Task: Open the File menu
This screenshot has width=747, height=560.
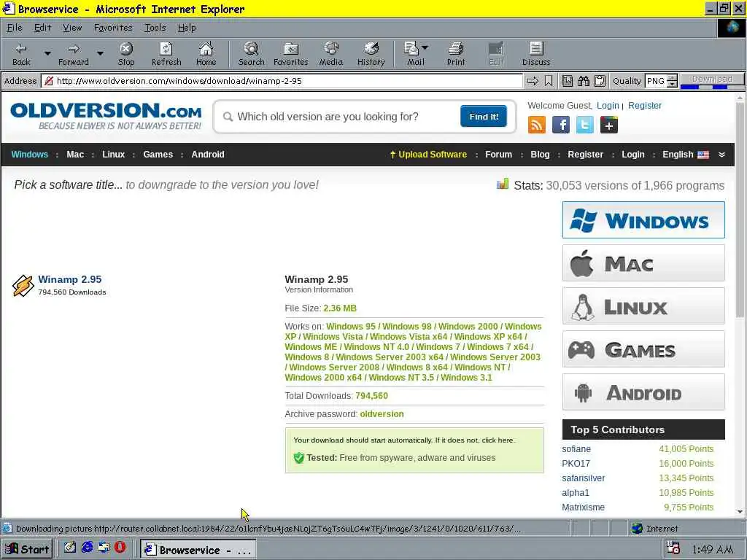Action: pos(15,28)
